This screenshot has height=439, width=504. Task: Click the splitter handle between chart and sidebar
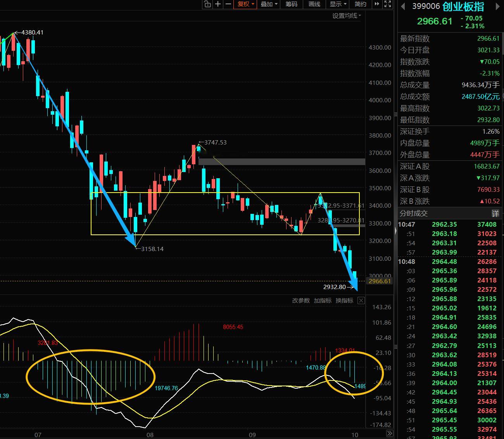click(x=395, y=114)
